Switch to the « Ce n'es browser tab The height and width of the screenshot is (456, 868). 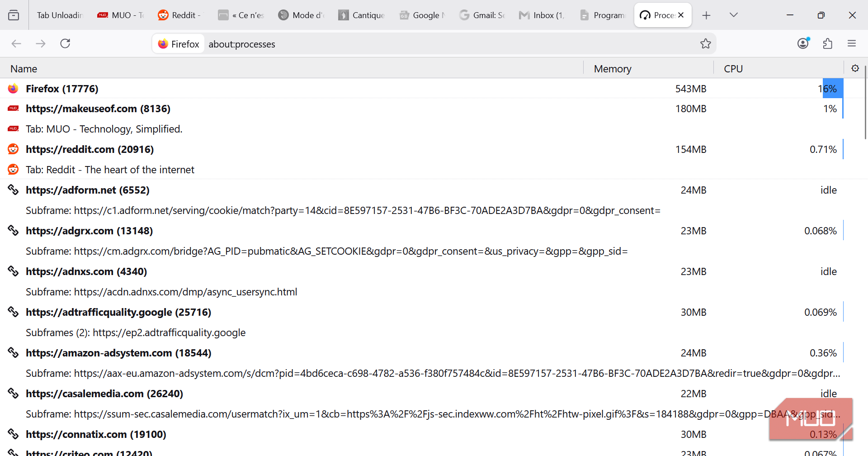[x=241, y=15]
